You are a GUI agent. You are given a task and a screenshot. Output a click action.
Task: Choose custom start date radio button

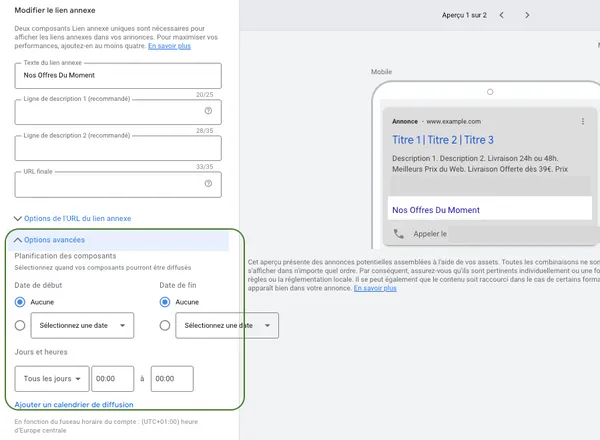[20, 326]
